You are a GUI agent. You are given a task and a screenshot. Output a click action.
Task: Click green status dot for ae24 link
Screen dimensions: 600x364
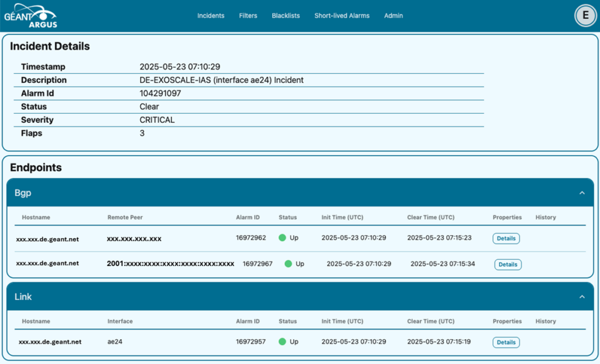coord(282,342)
